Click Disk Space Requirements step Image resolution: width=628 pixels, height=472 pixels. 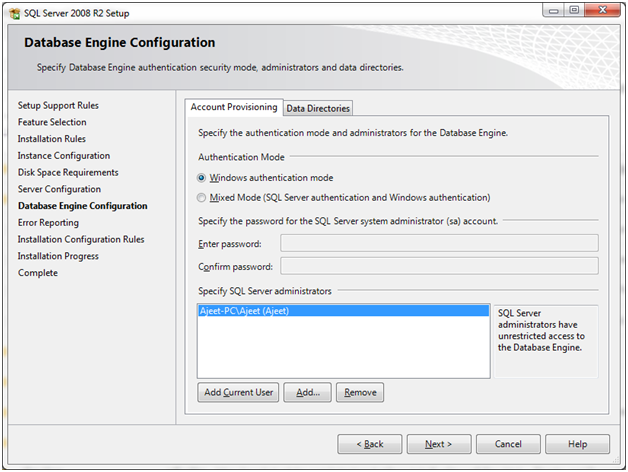point(68,172)
